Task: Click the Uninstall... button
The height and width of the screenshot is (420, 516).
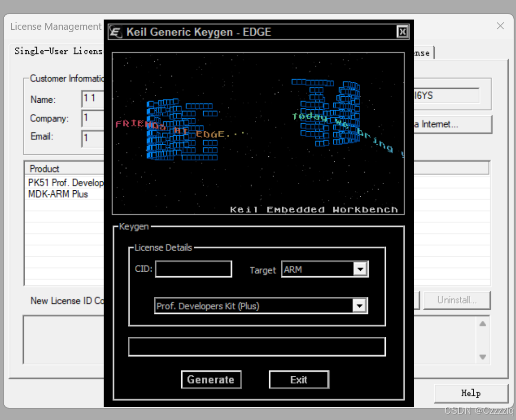Action: coord(457,300)
